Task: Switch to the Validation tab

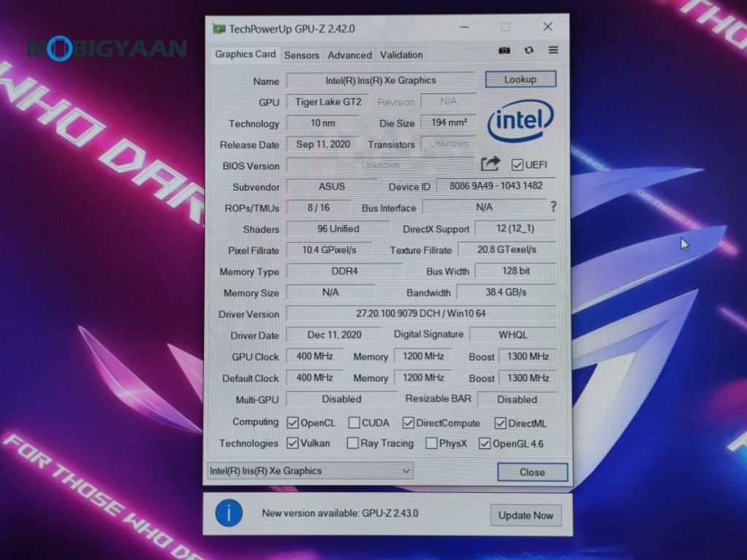Action: 401,55
